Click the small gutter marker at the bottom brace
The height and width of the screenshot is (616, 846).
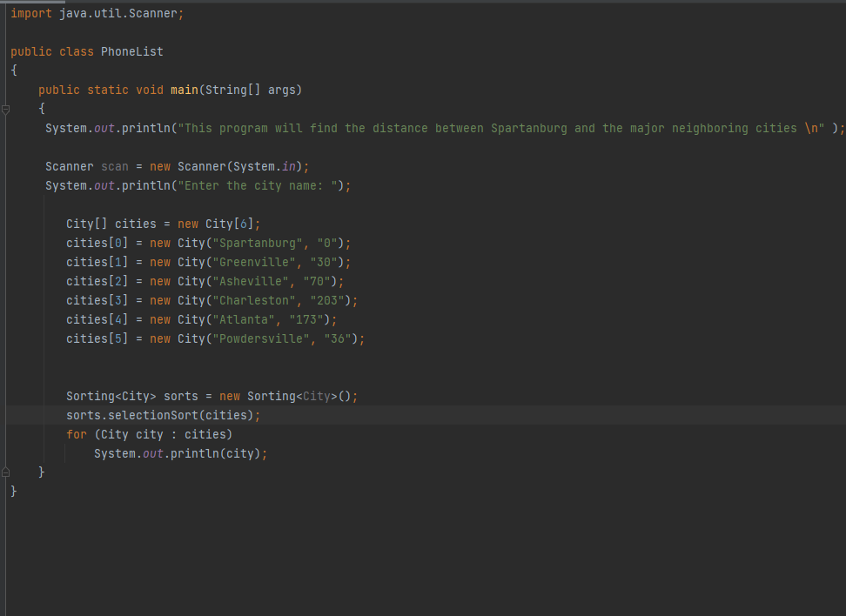pos(5,471)
